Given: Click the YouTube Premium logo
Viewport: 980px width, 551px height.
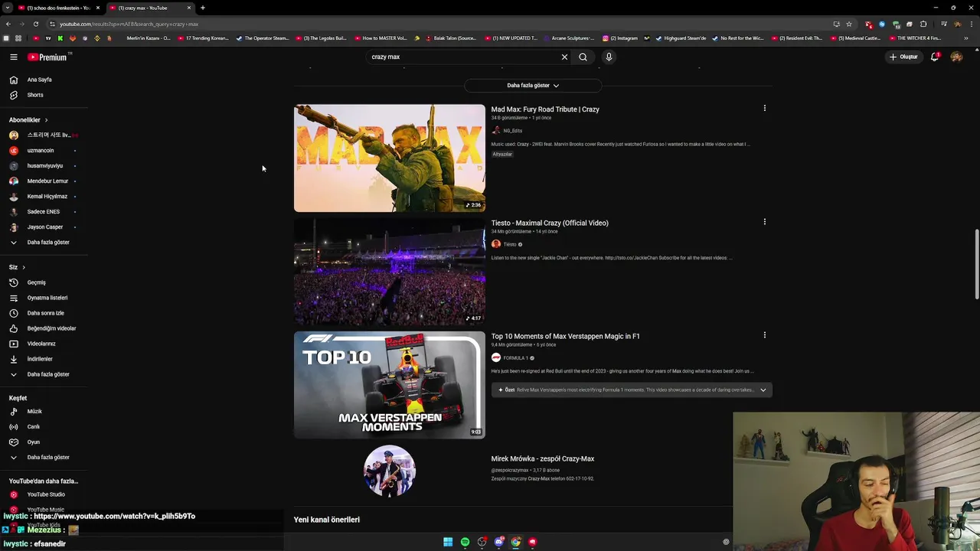Looking at the screenshot, I should pos(47,57).
